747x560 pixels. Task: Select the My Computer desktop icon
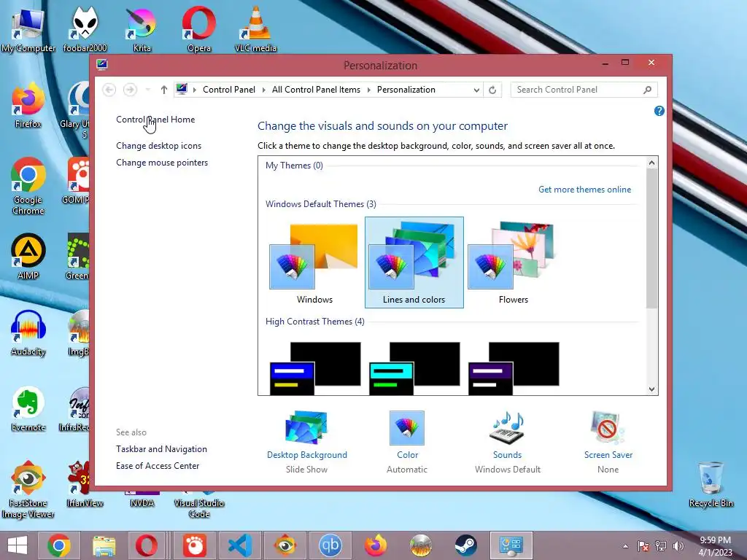pyautogui.click(x=28, y=28)
